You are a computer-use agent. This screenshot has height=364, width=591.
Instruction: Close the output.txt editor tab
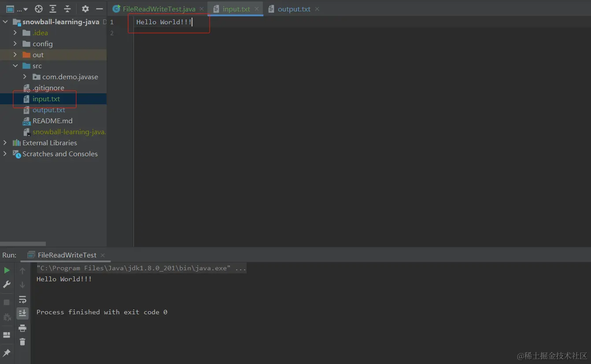point(317,9)
